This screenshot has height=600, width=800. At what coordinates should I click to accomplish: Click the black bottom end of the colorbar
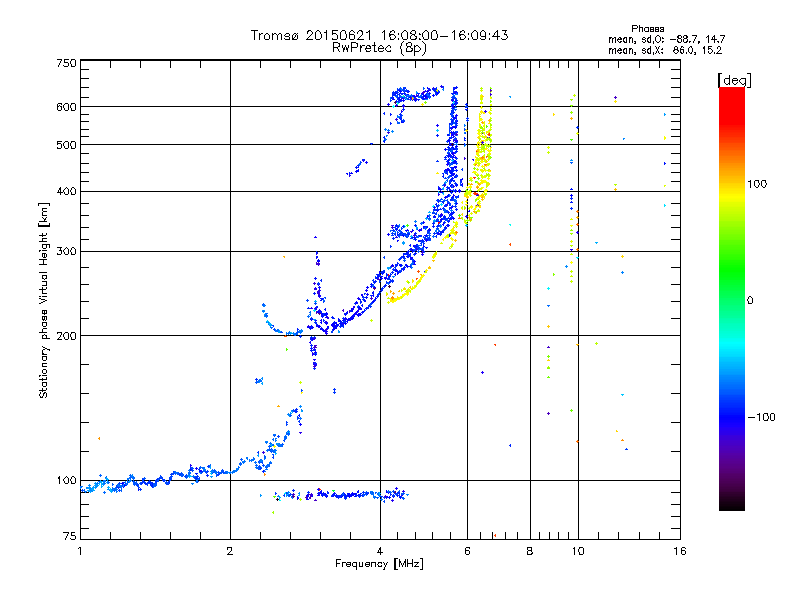[x=732, y=504]
